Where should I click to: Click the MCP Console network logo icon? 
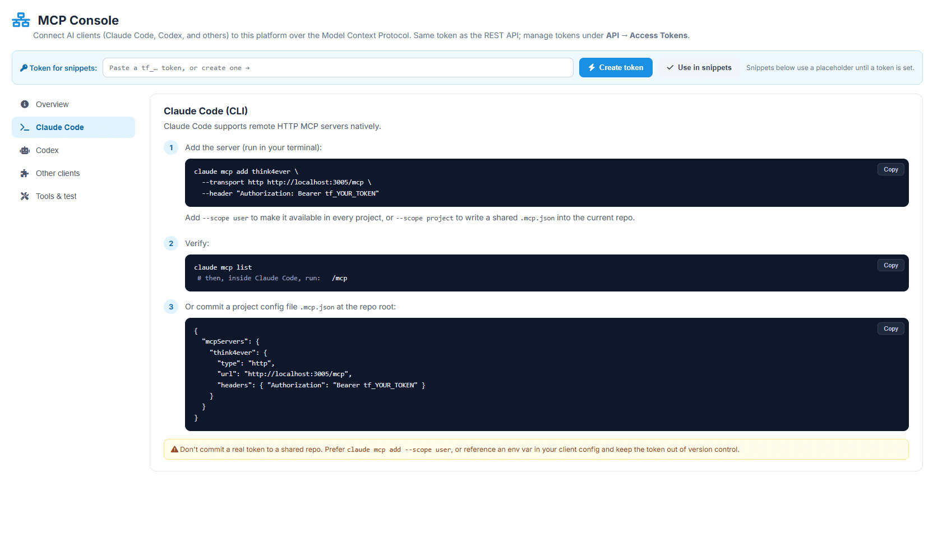tap(21, 20)
